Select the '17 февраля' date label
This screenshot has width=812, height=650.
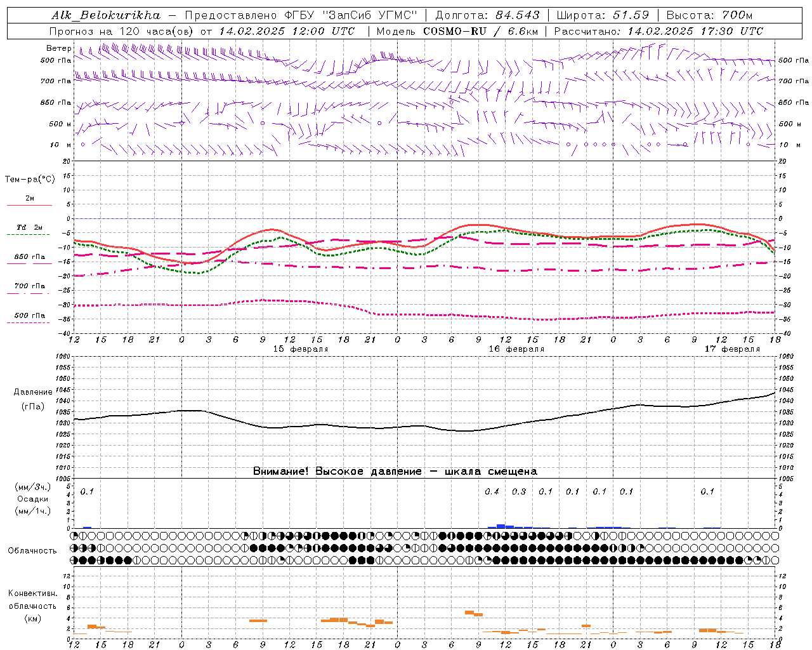[x=732, y=349]
